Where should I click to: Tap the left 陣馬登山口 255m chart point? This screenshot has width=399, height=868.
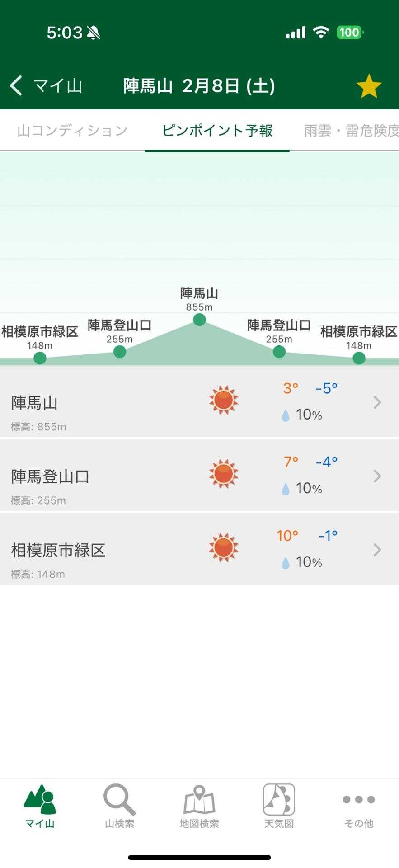point(120,352)
